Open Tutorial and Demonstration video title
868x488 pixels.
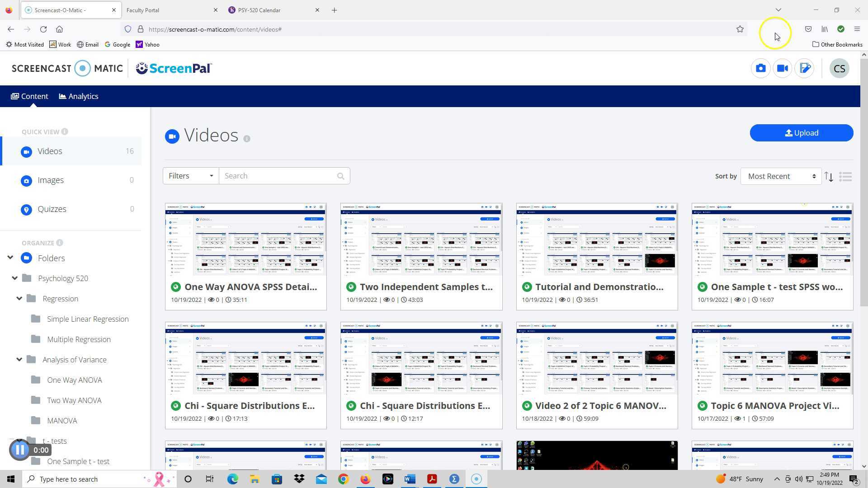(x=599, y=287)
